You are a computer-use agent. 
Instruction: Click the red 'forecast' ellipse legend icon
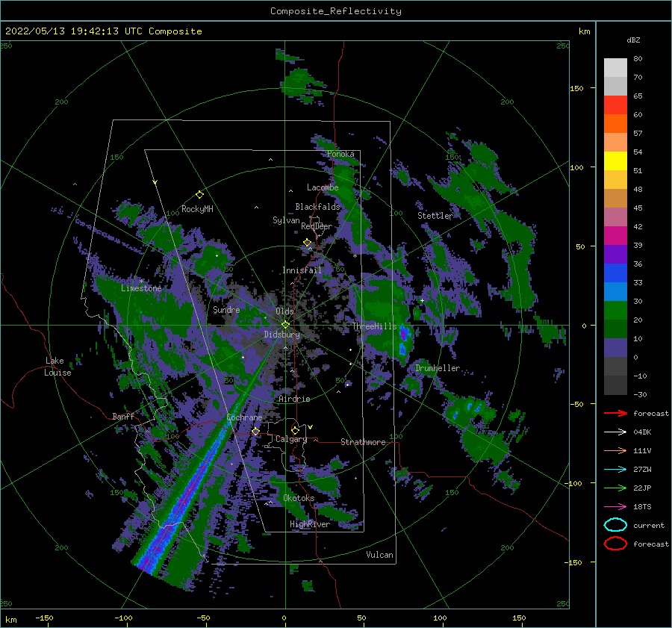coord(615,544)
